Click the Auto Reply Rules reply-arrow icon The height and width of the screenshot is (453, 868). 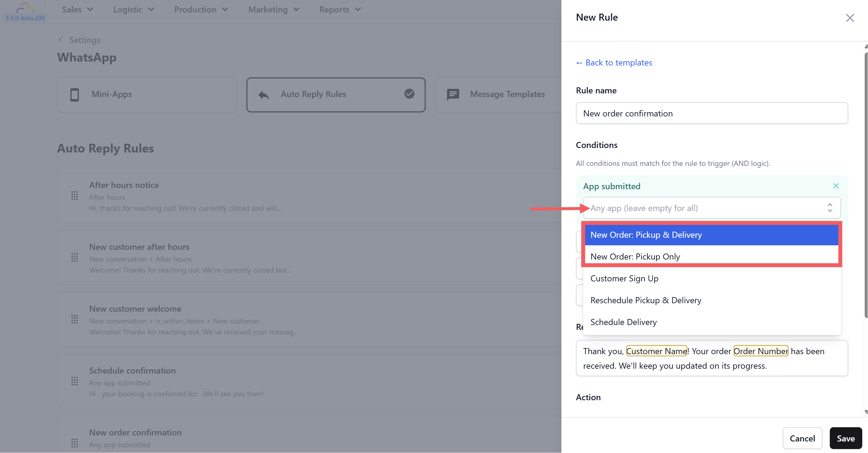pyautogui.click(x=264, y=95)
